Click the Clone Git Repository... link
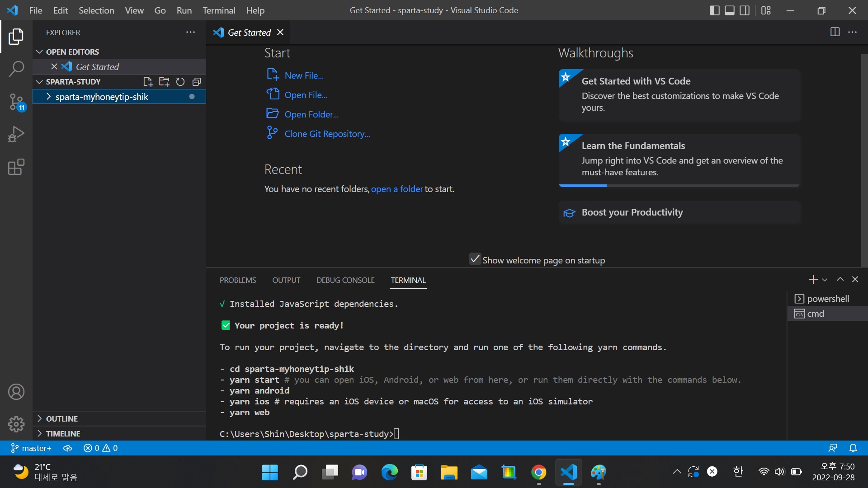 point(327,134)
